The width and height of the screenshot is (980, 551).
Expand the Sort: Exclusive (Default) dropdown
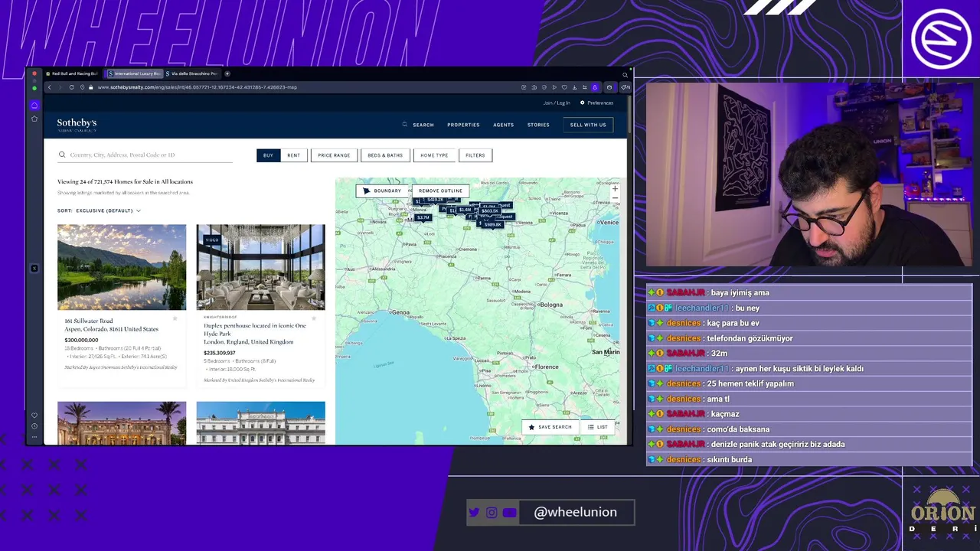tap(99, 210)
